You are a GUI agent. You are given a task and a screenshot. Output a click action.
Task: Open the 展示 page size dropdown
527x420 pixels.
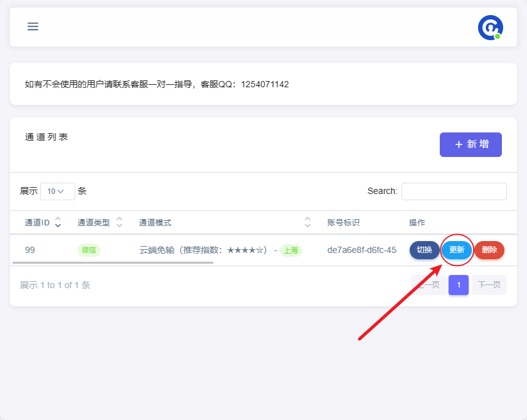[x=57, y=191]
